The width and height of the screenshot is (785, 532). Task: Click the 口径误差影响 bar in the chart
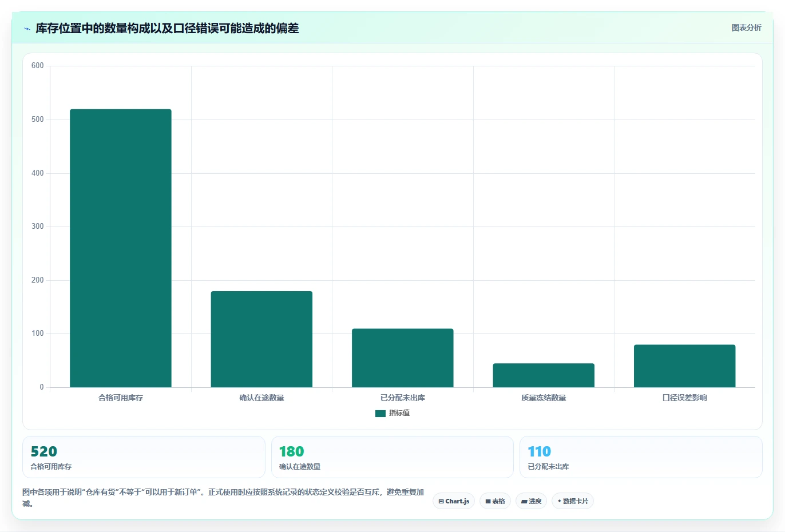point(685,366)
